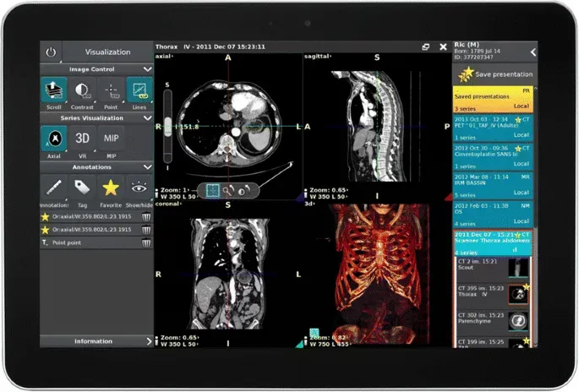Image resolution: width=579 pixels, height=392 pixels.
Task: Choose the zoom gesture icon in floating toolbar
Action: [x=228, y=190]
